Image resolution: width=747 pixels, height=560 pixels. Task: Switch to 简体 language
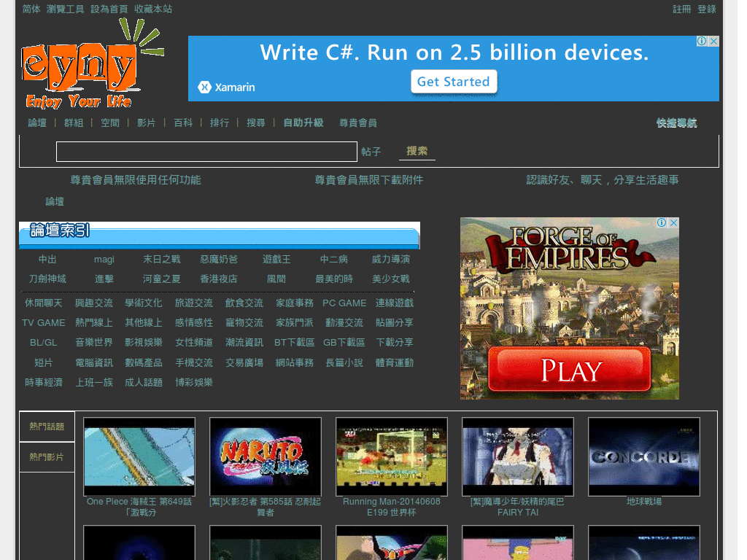[x=31, y=9]
